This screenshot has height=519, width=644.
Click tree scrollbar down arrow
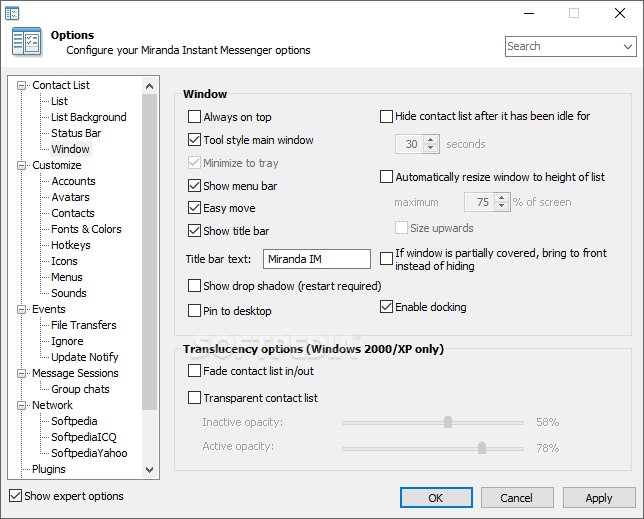(150, 469)
